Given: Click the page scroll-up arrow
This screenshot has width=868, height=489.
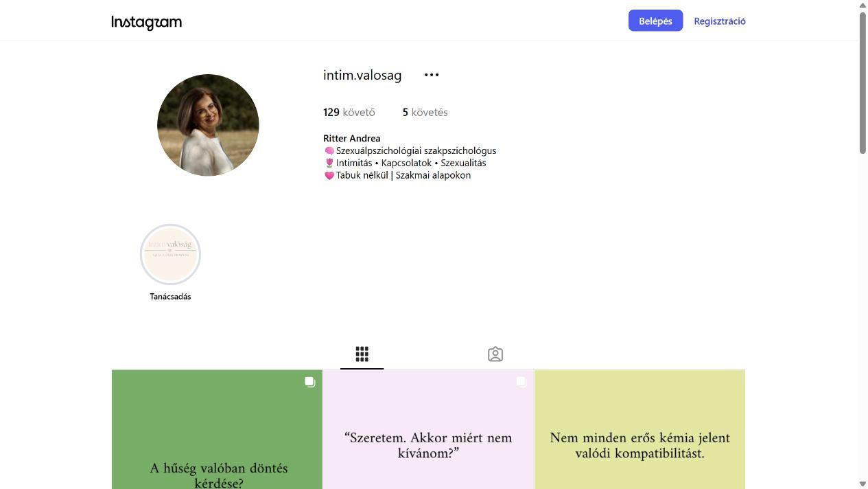Looking at the screenshot, I should 863,5.
